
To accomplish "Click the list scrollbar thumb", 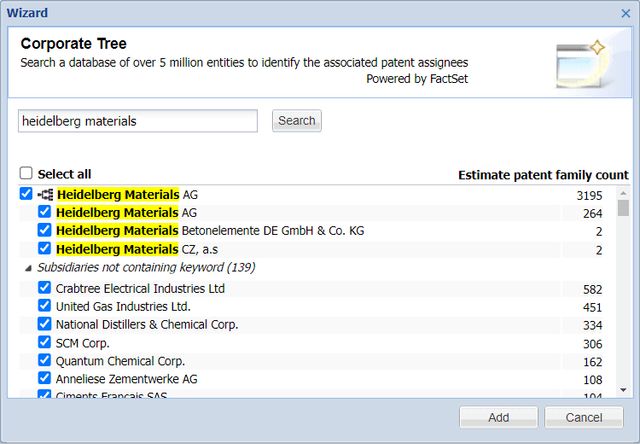I will (x=623, y=208).
